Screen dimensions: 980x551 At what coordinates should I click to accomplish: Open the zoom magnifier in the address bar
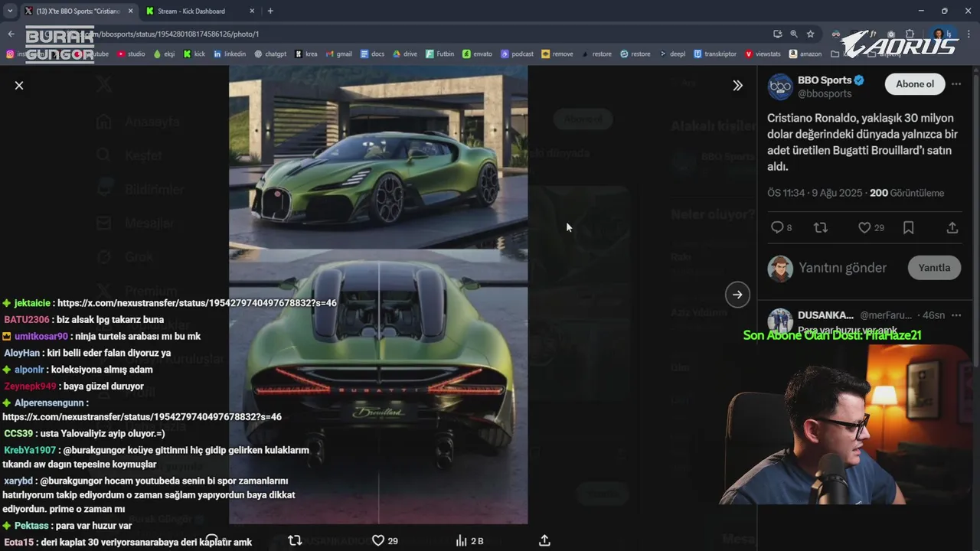794,34
